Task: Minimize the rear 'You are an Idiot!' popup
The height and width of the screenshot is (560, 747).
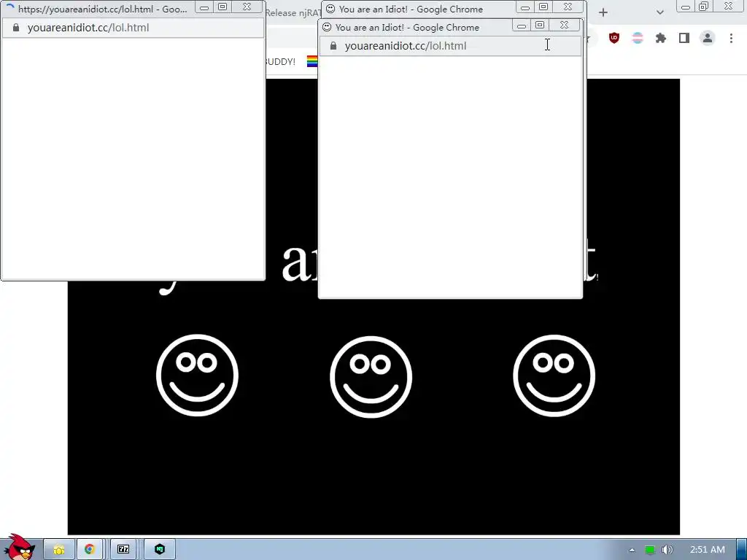Action: click(x=525, y=7)
